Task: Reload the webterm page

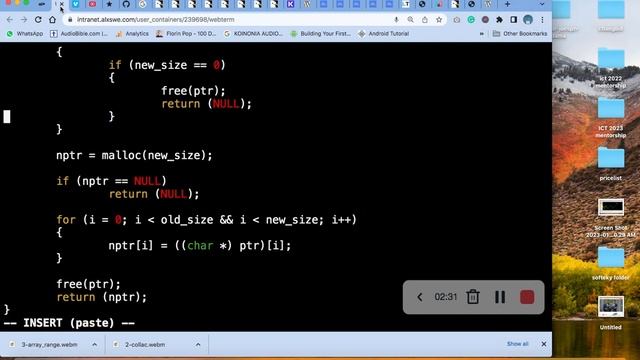Action: tap(38, 20)
